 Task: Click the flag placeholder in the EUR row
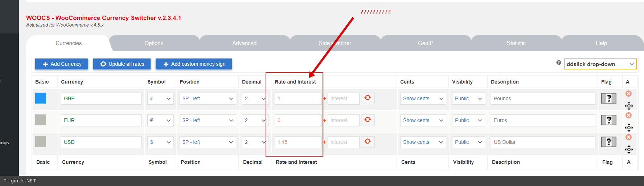point(608,120)
